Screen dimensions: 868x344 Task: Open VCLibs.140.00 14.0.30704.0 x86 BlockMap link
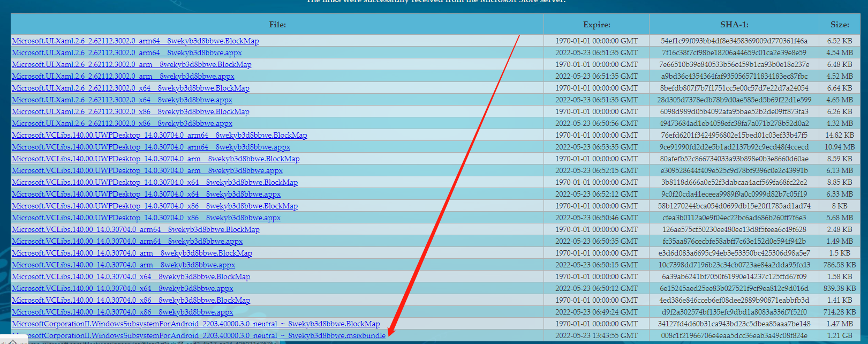click(x=131, y=301)
